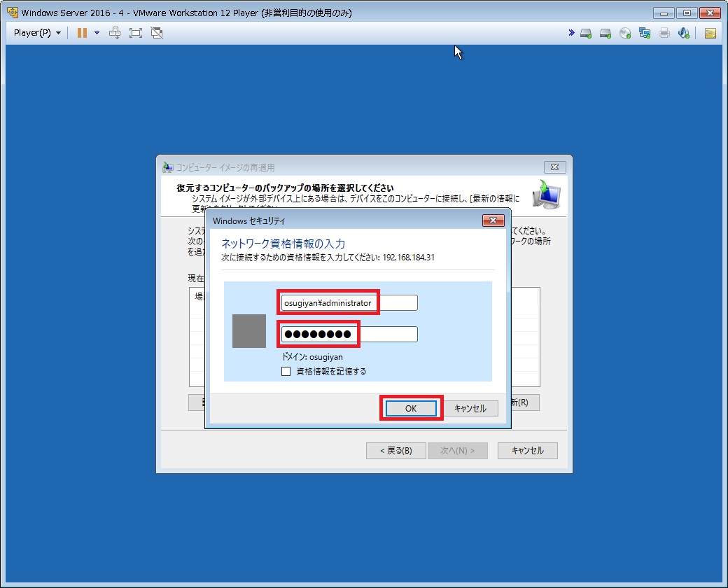Click OK in Windows セキュリティ dialog
Image resolution: width=728 pixels, height=588 pixels.
[x=411, y=408]
